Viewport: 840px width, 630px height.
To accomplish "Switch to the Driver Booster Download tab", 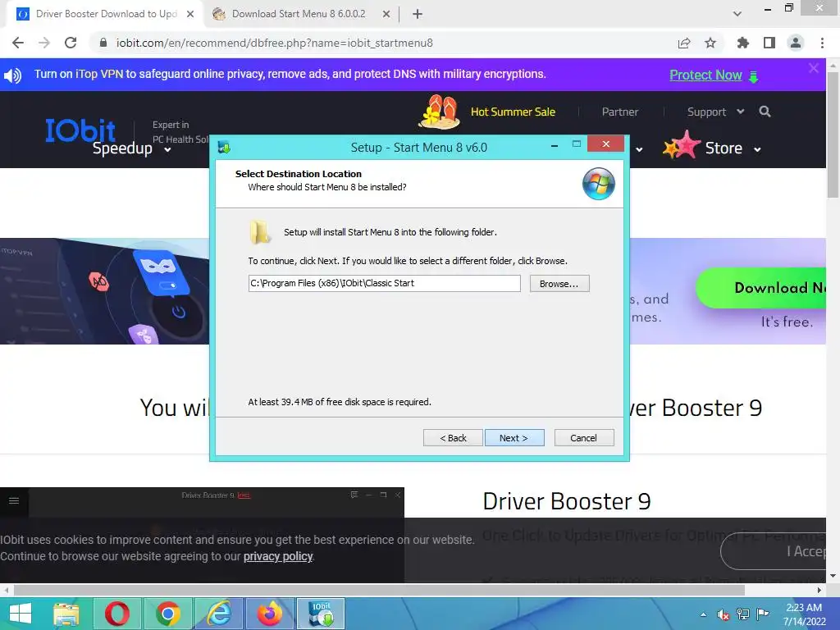I will tap(106, 14).
